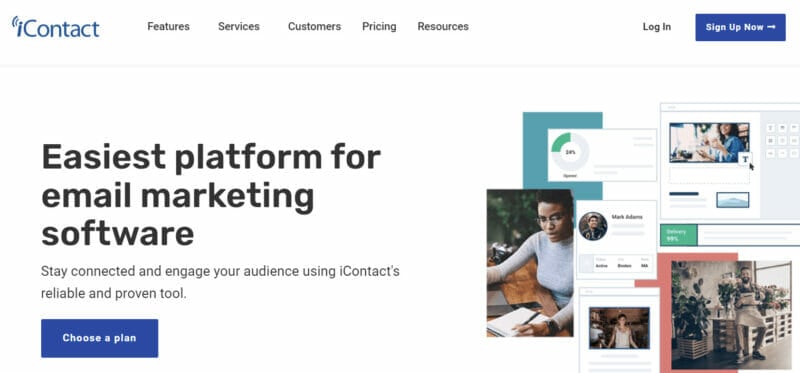Open the Features menu
Screen dimensions: 800x373
[168, 27]
